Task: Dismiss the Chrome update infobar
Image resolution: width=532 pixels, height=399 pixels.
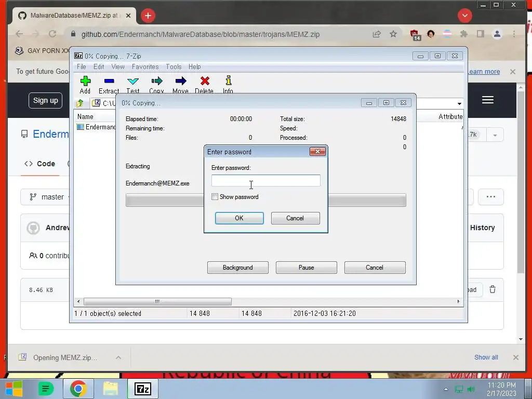Action: [x=513, y=72]
